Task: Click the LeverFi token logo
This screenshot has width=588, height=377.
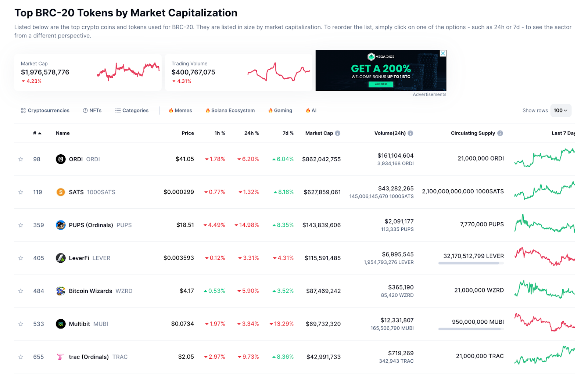Action: pos(61,258)
